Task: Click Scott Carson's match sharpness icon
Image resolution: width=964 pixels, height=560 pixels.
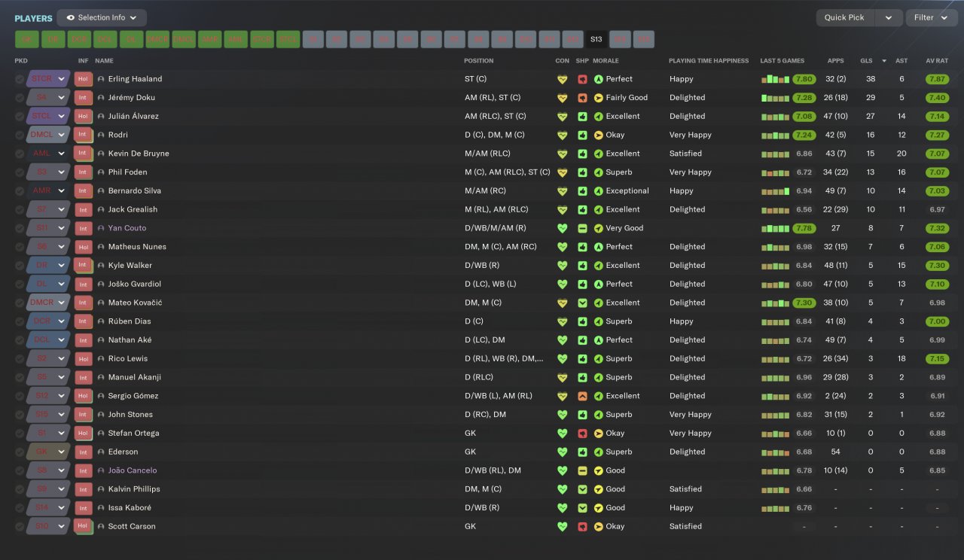Action: 582,526
